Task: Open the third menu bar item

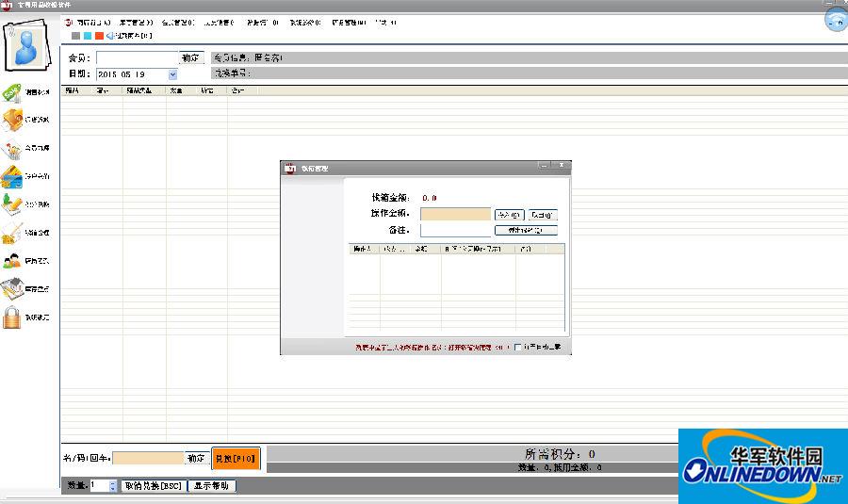Action: pos(178,23)
